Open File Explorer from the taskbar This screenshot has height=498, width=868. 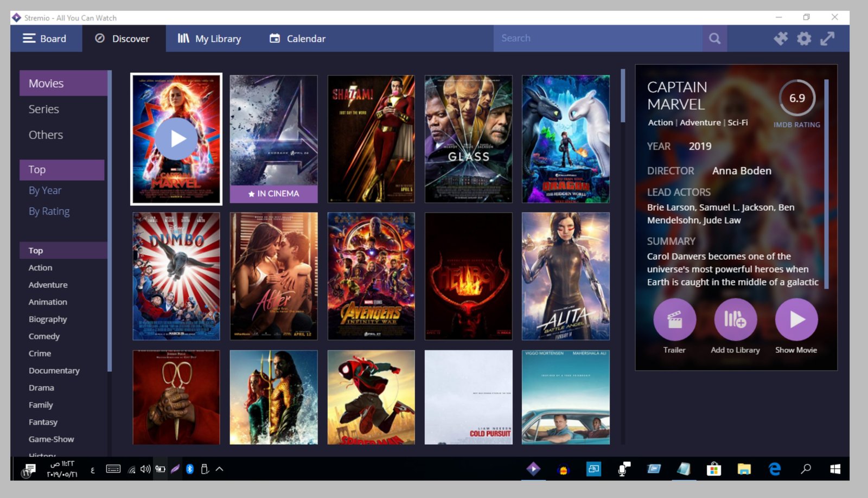(744, 469)
